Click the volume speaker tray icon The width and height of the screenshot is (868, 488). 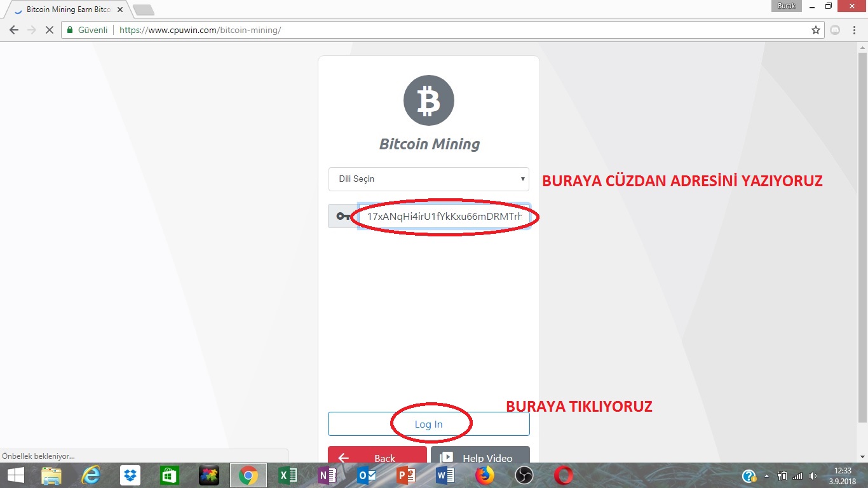tap(813, 476)
